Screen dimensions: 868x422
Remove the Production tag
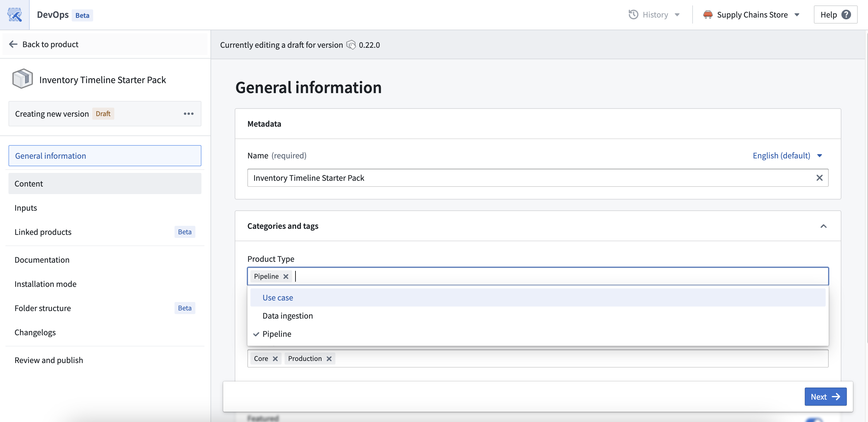[x=329, y=359]
